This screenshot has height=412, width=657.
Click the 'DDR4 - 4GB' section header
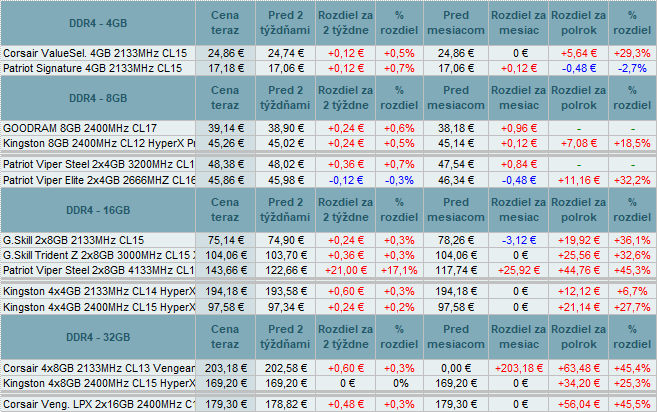click(98, 23)
